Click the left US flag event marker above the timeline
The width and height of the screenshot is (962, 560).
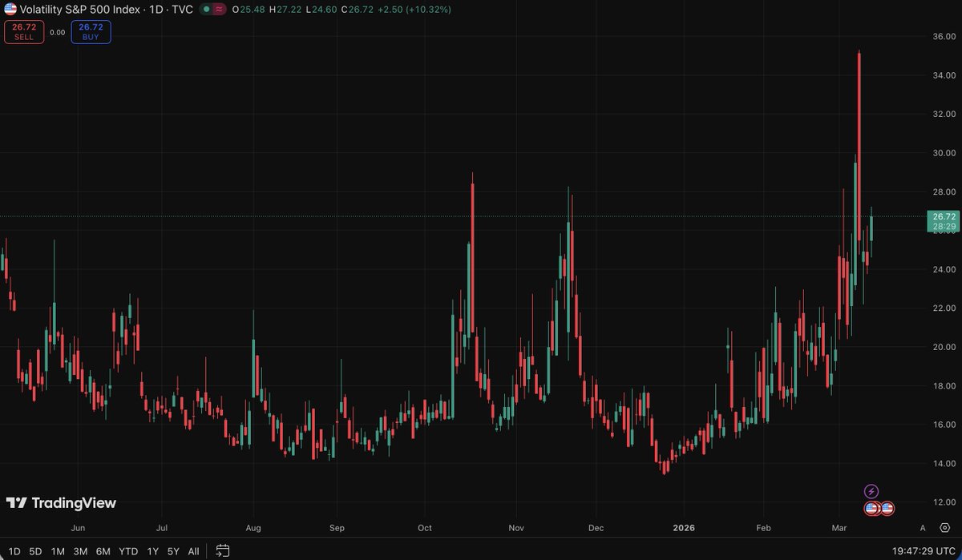click(x=872, y=508)
